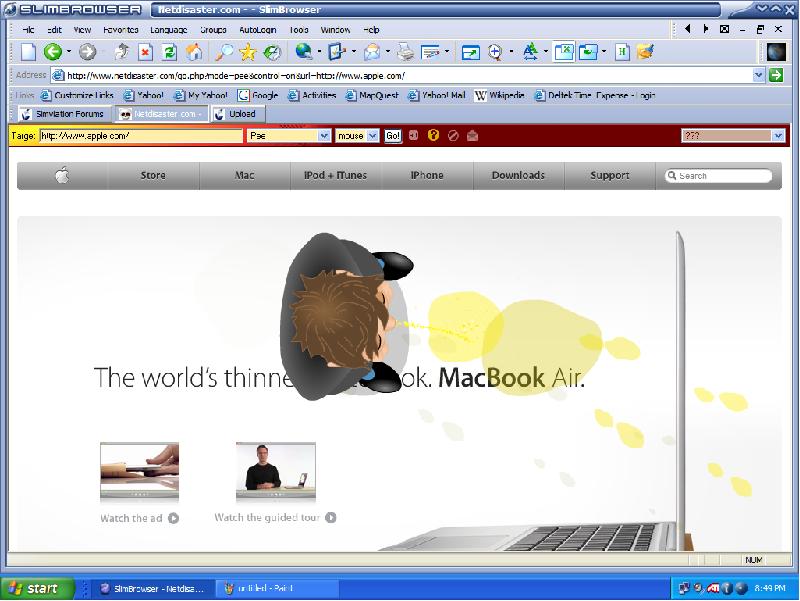Image resolution: width=800 pixels, height=601 pixels.
Task: Open the mouse control mode dropdown
Action: click(x=373, y=135)
